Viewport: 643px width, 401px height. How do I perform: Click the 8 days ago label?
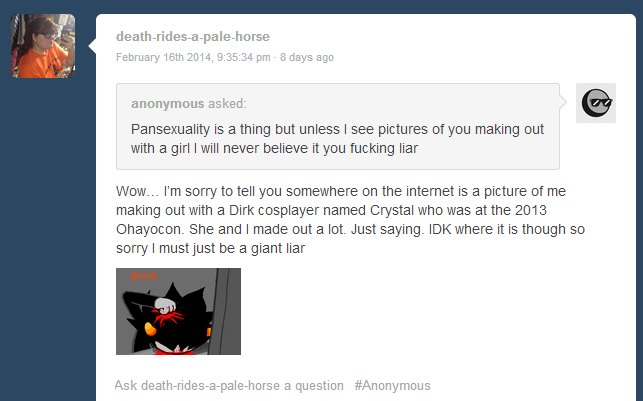tap(307, 57)
